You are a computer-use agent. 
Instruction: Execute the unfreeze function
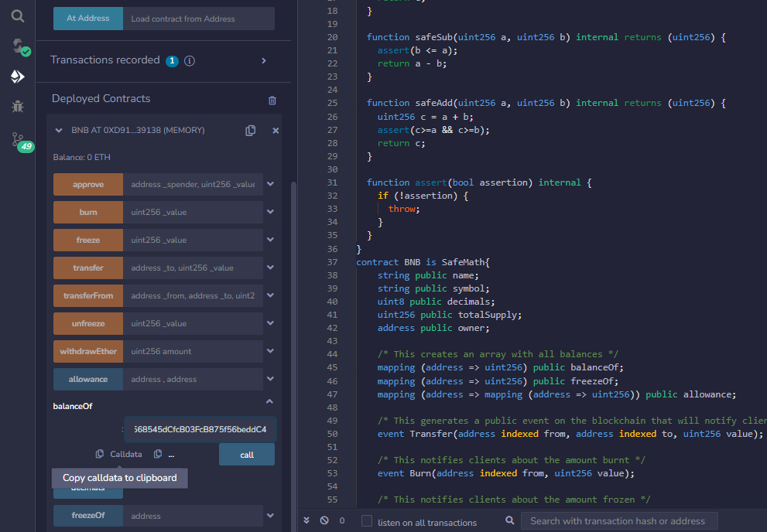point(88,324)
